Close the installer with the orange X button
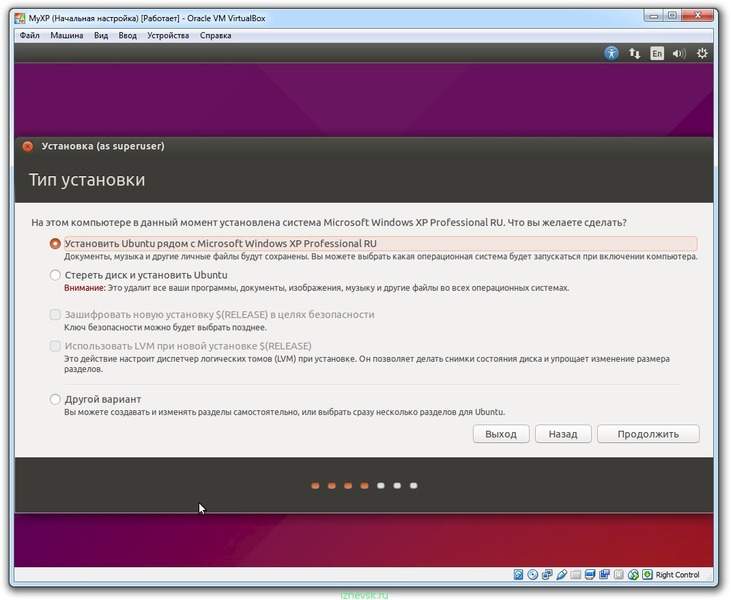The height and width of the screenshot is (600, 731). [x=28, y=146]
